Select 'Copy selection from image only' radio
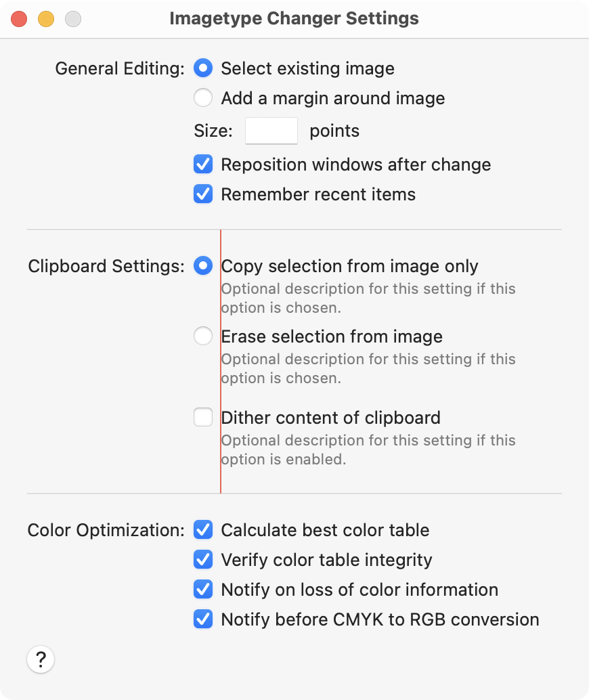Screen dimensions: 589x700 point(203,266)
